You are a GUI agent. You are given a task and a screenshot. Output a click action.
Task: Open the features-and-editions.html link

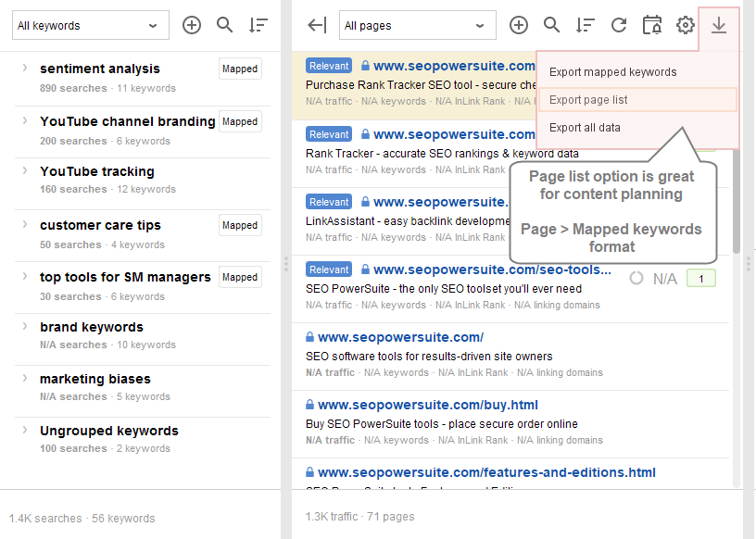coord(486,472)
